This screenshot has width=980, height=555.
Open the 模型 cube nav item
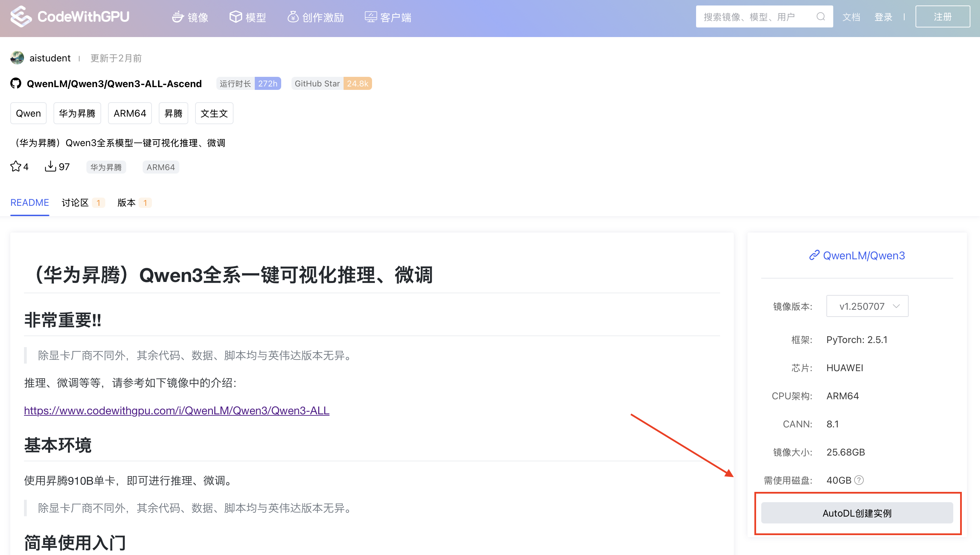tap(248, 17)
